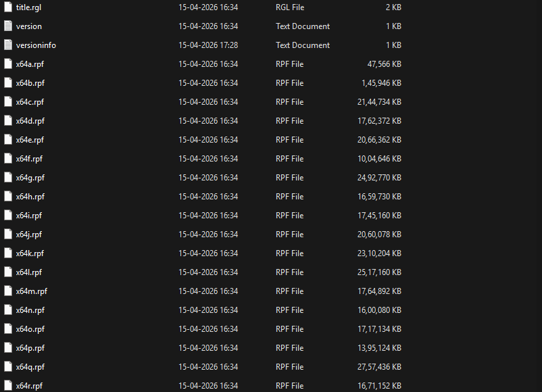Select the x64l.rpf file name

pos(28,272)
